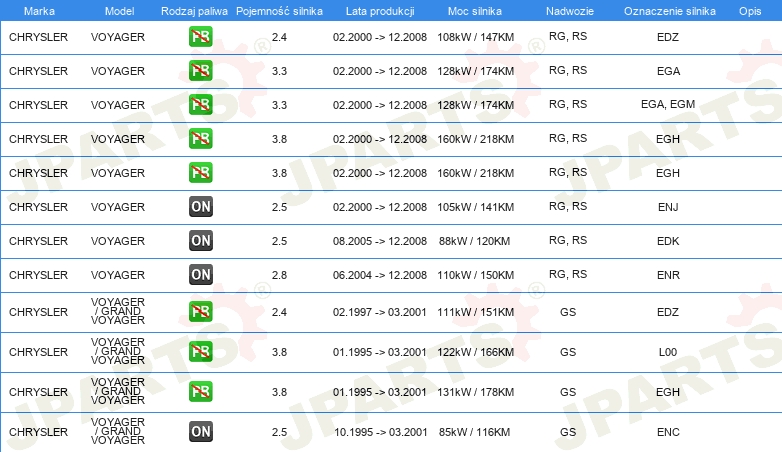Click the VOYAGER / GRAND VOYAGER model in ENC row
This screenshot has width=782, height=452.
click(x=118, y=431)
